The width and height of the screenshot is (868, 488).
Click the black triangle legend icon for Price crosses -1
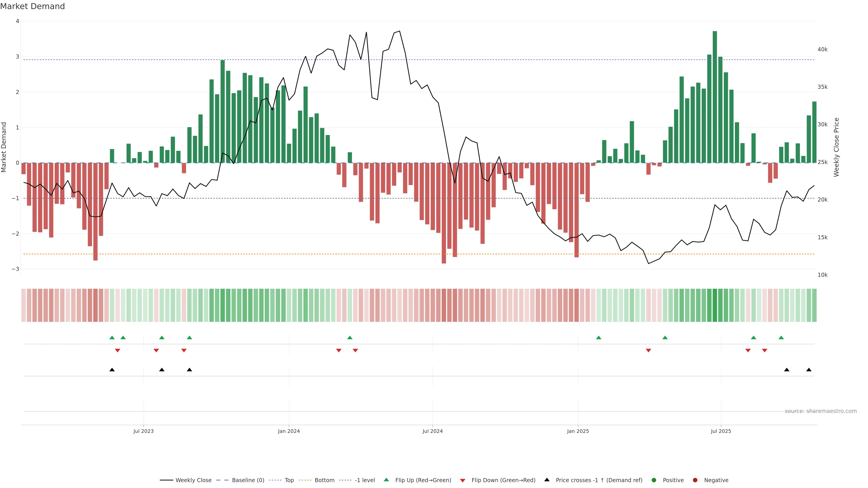coord(547,480)
